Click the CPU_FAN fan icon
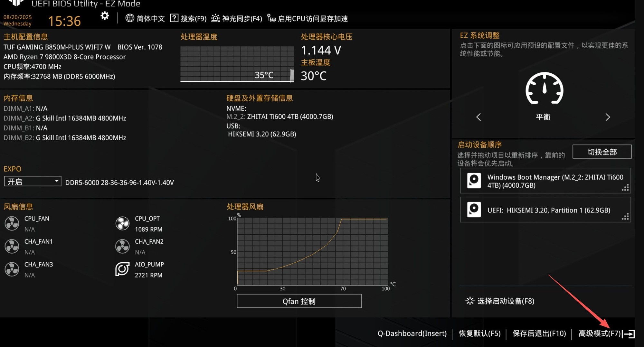The height and width of the screenshot is (347, 644). click(12, 223)
